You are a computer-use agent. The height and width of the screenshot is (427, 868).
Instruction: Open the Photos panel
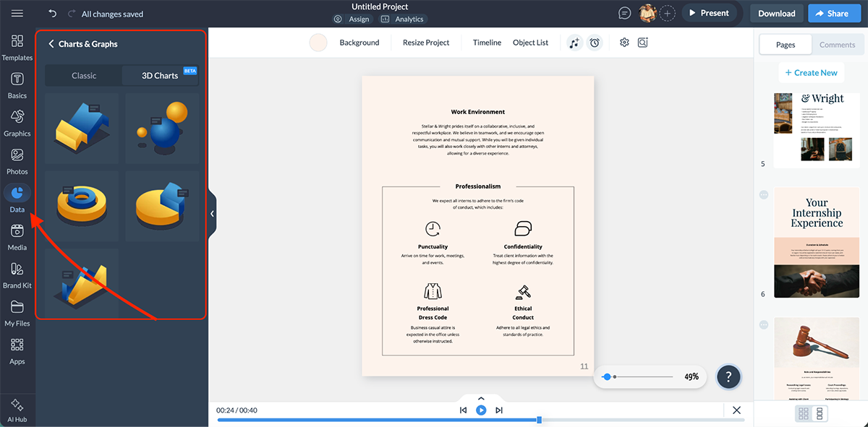17,158
